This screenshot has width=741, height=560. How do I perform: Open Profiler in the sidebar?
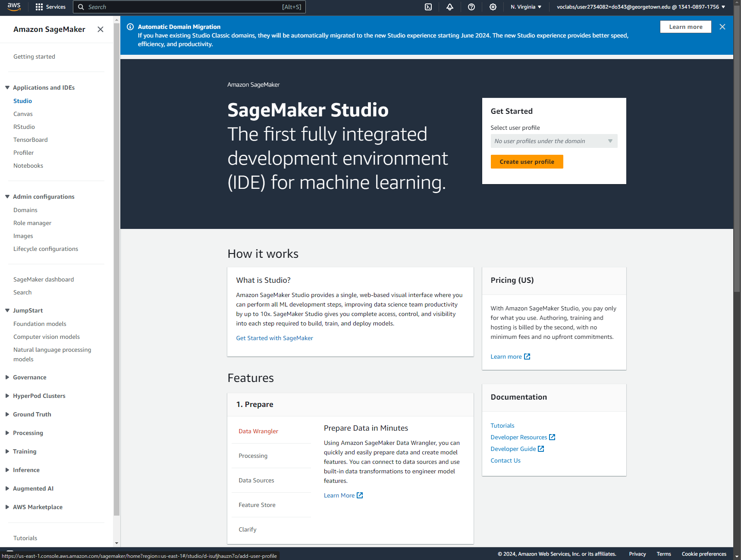tap(23, 153)
